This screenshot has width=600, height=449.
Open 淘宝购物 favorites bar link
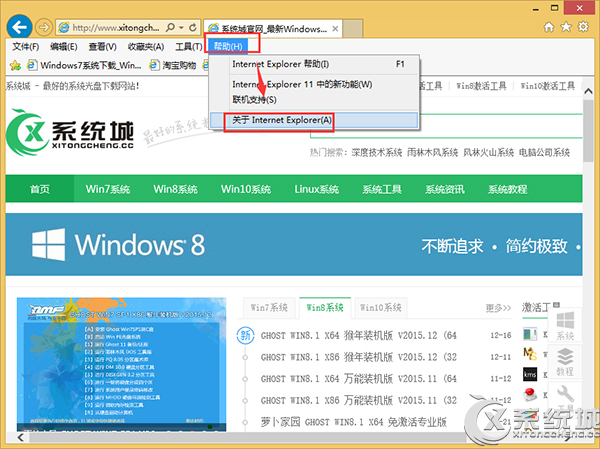pyautogui.click(x=173, y=65)
